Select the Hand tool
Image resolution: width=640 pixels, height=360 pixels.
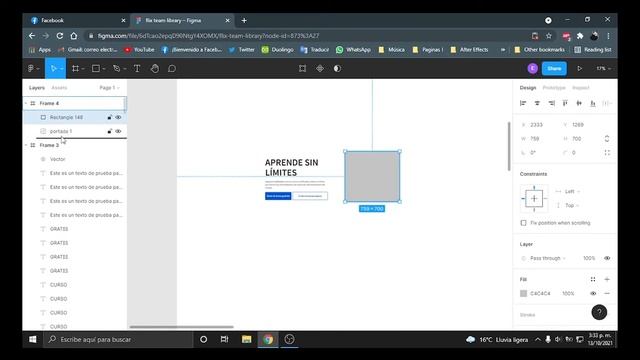[155, 69]
